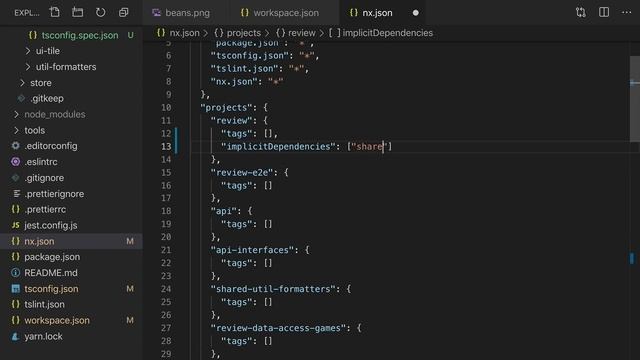Click the braces icon on the workspace.json tab
Viewport: 640px width, 360px height.
point(244,13)
